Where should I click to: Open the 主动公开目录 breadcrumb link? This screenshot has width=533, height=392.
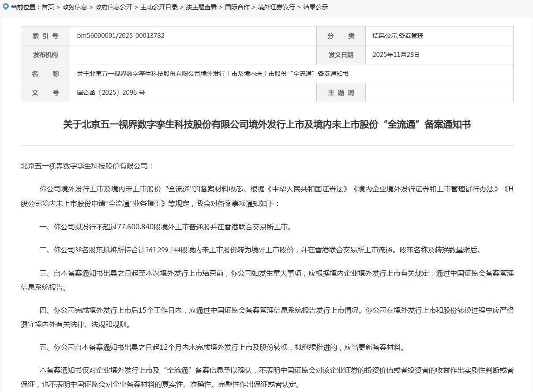pos(159,7)
